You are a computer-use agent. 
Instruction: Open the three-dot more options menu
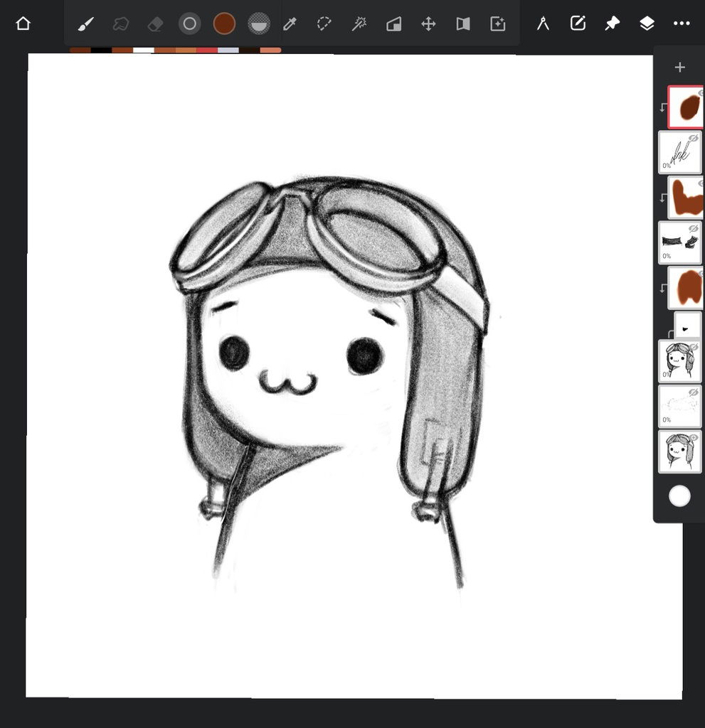coord(682,23)
